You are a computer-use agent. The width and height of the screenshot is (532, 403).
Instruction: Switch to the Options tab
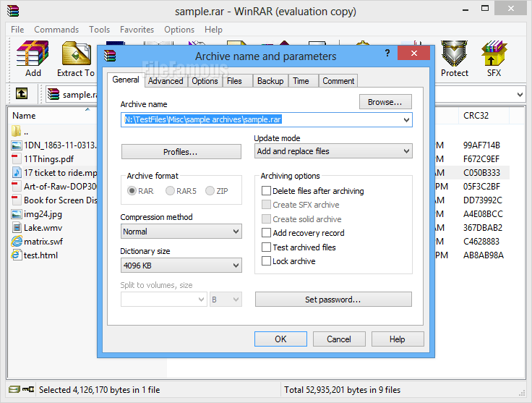[x=205, y=81]
